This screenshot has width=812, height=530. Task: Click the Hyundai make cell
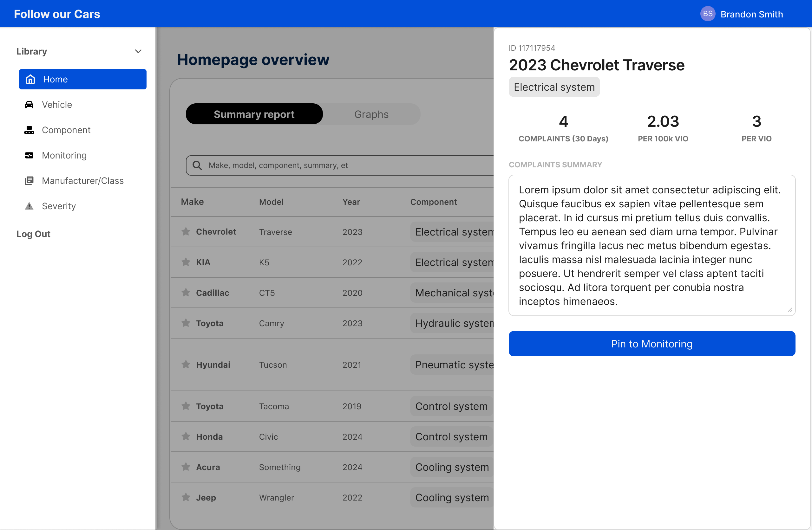213,365
